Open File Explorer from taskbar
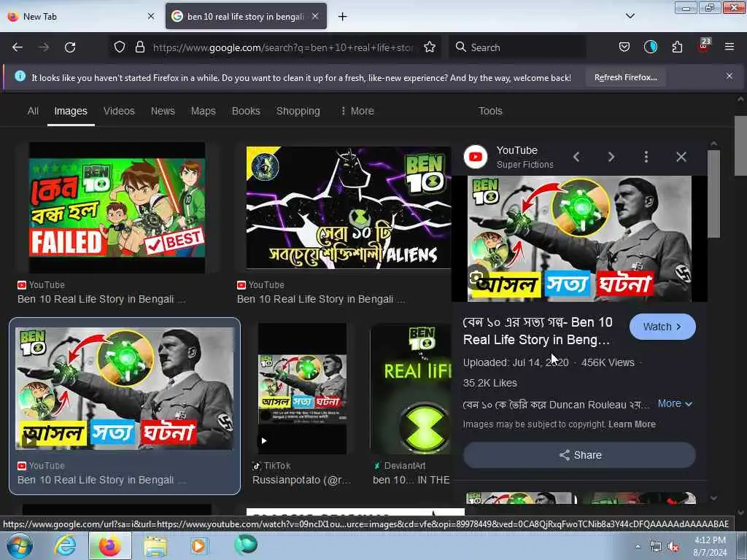Screen dimensions: 747x560 click(155, 546)
